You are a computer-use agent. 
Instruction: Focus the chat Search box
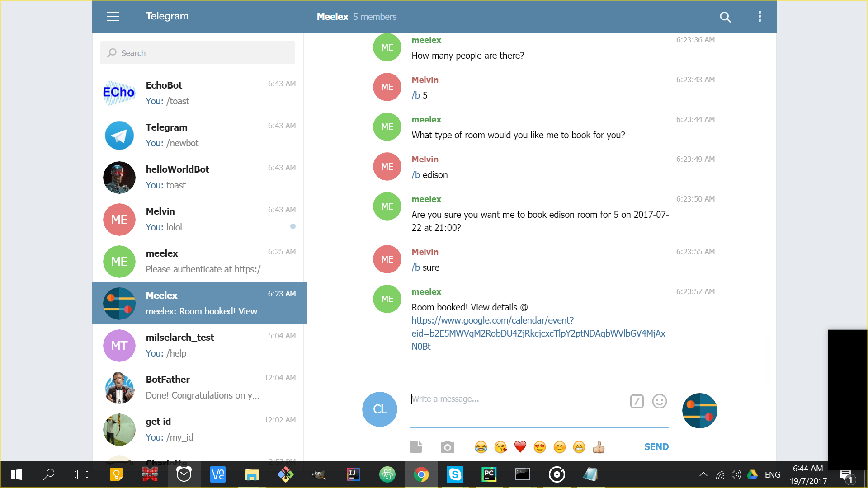198,53
